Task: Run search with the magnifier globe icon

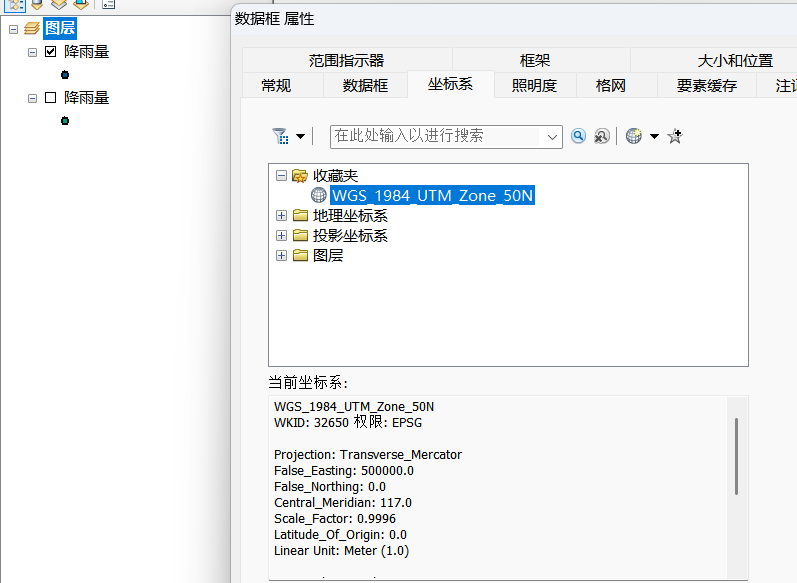Action: click(x=578, y=136)
